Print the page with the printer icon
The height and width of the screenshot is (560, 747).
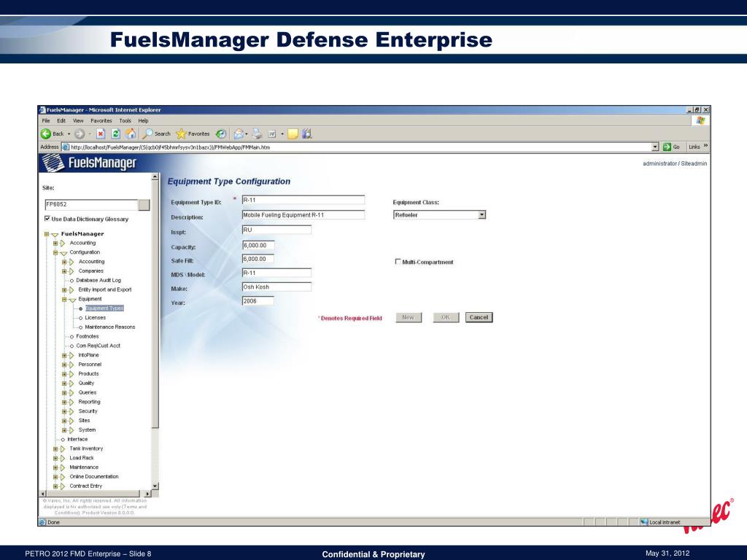(x=257, y=134)
